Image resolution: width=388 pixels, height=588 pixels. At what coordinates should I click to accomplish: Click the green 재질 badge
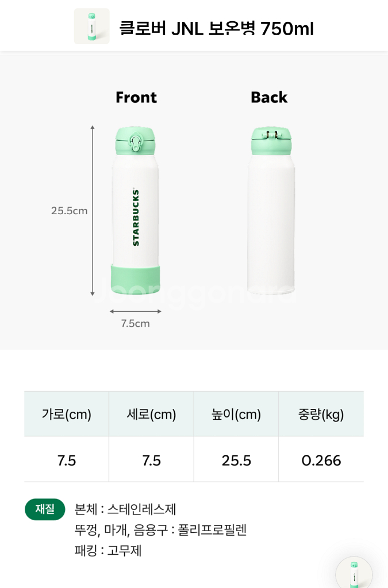(x=45, y=509)
